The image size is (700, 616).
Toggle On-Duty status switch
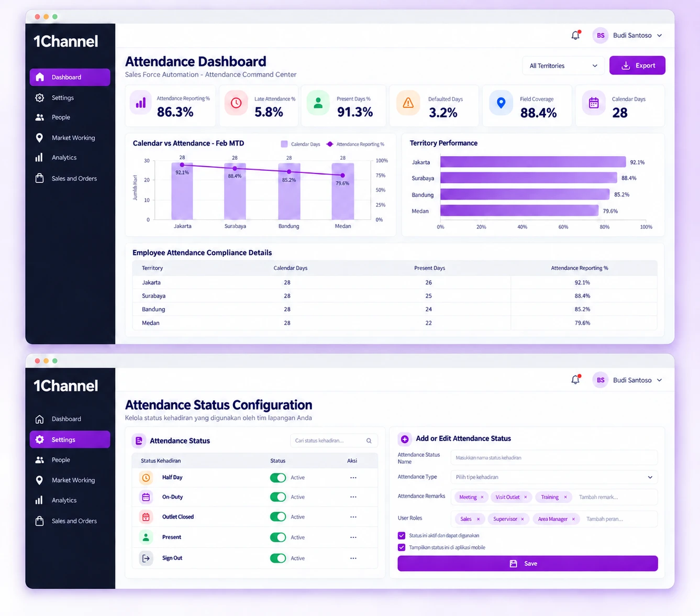[278, 497]
